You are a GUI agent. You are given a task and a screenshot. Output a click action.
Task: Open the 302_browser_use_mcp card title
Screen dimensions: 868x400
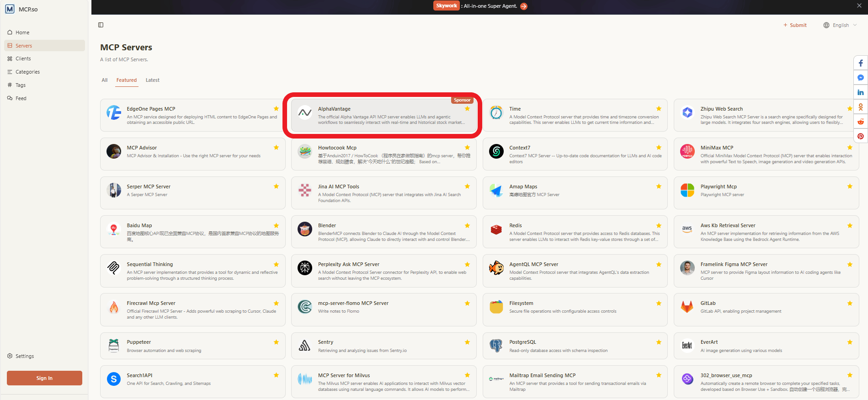(726, 375)
